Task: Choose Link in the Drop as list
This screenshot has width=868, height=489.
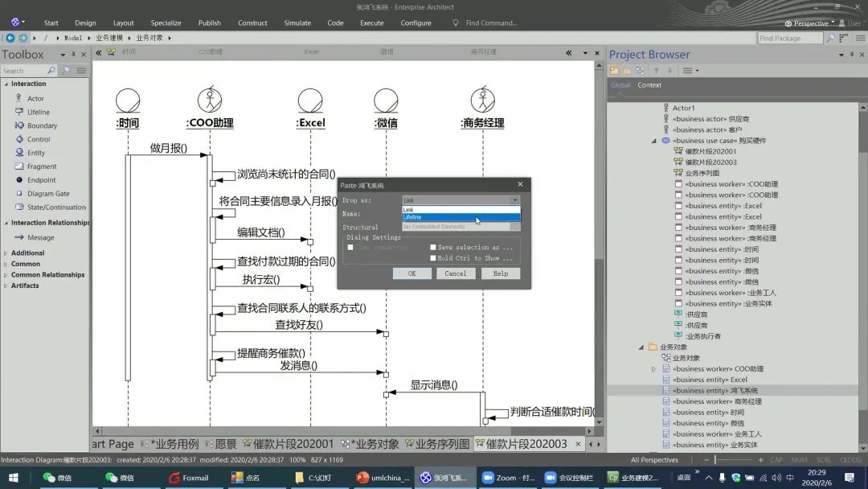Action: point(461,210)
